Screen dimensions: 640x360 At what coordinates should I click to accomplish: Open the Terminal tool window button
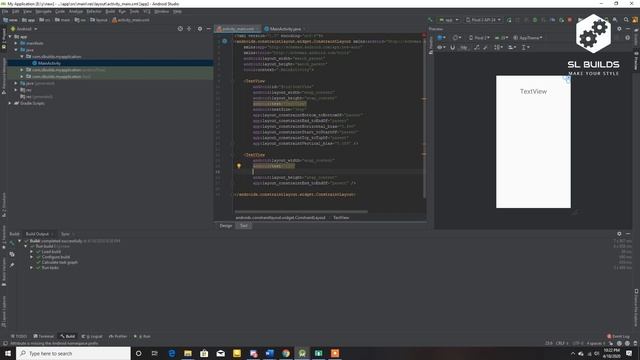coord(43,336)
